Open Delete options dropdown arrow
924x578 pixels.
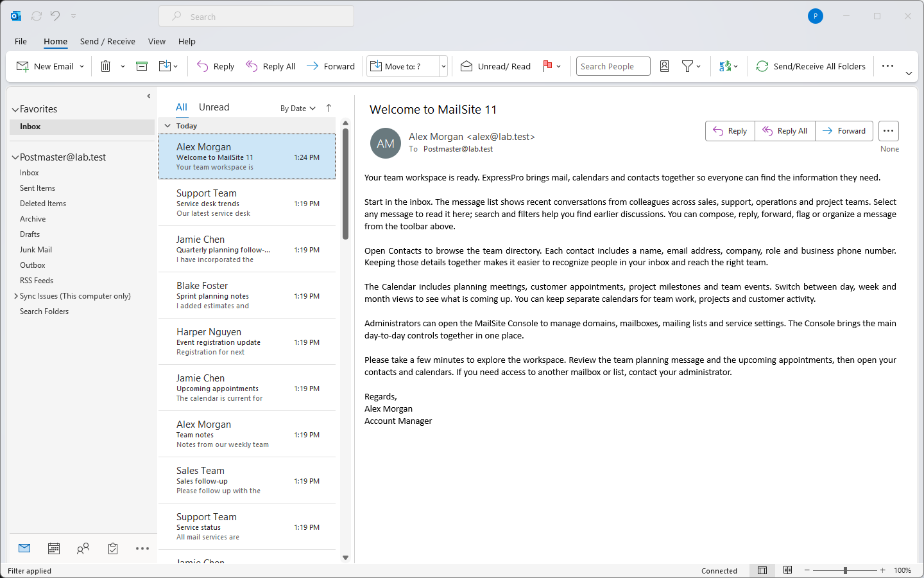coord(123,66)
